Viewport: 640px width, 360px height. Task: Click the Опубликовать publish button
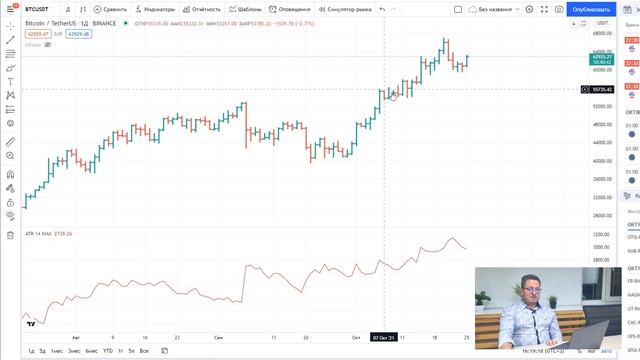pos(591,9)
